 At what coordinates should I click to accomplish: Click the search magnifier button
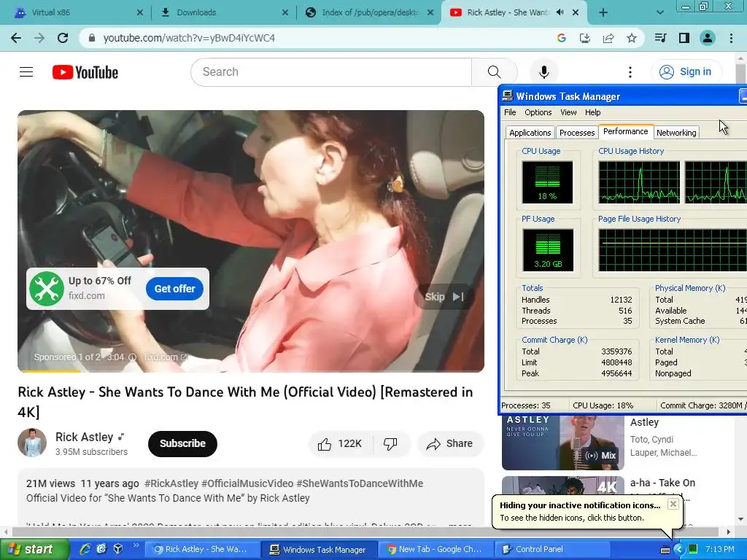[x=494, y=72]
